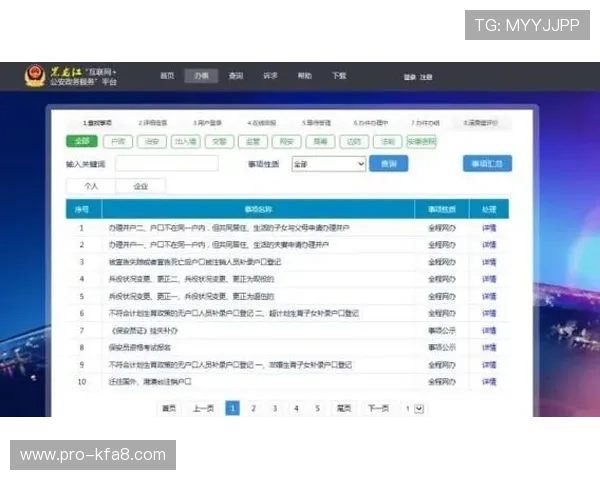Open 详情 link for row 7 保安员证

click(x=489, y=330)
